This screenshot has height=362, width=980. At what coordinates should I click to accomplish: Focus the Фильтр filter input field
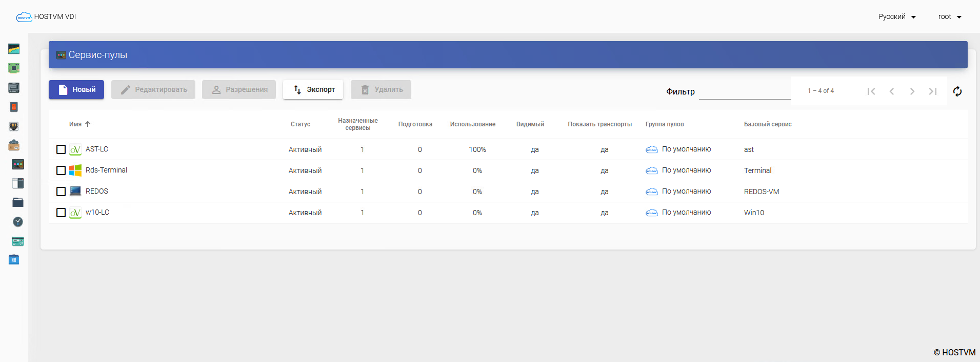click(x=745, y=91)
